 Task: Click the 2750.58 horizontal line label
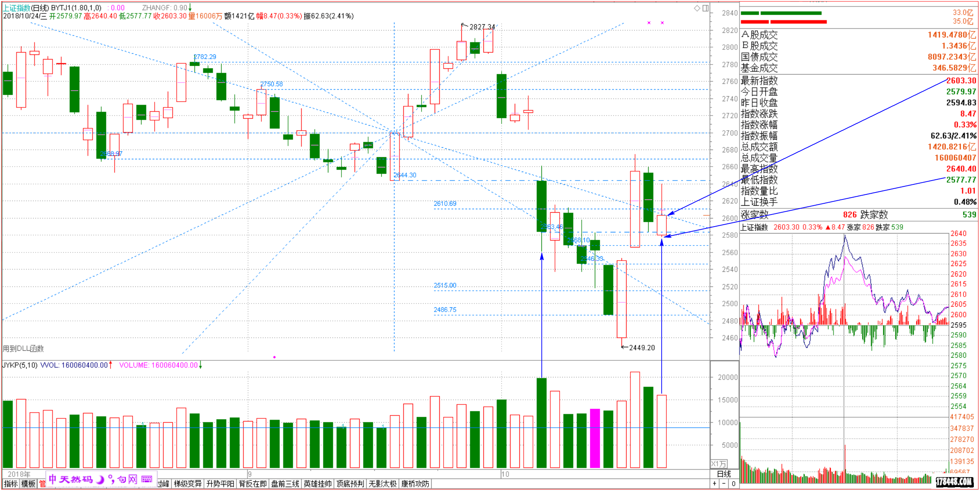click(271, 84)
